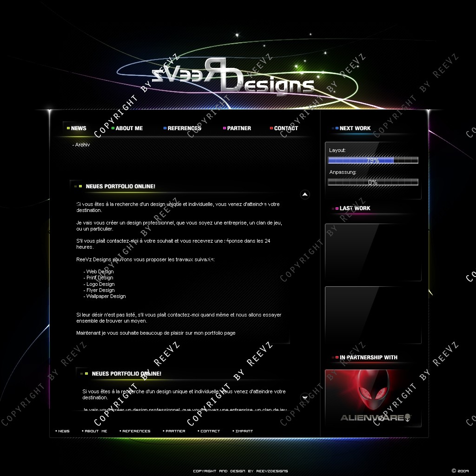
Task: Click the Imprint link in the footer
Action: click(244, 431)
